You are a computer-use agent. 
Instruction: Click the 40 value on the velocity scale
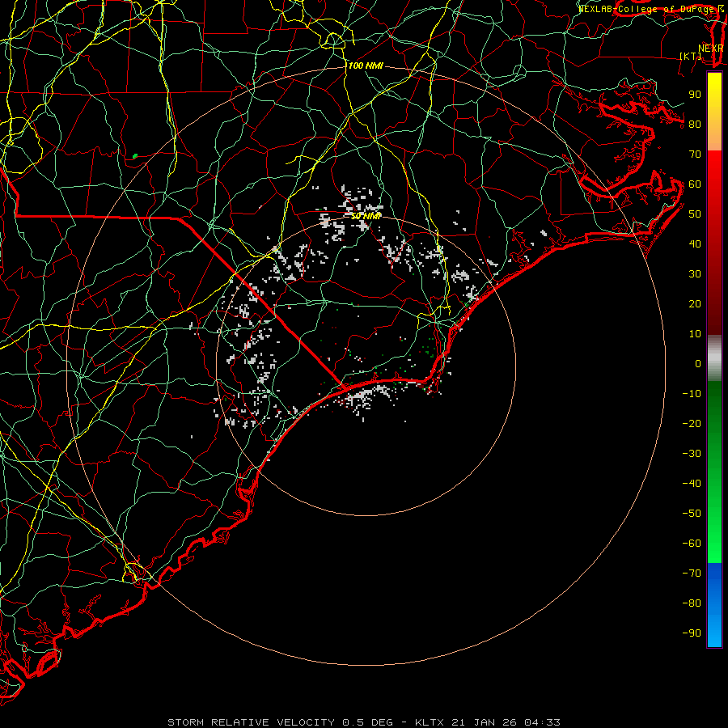click(695, 243)
